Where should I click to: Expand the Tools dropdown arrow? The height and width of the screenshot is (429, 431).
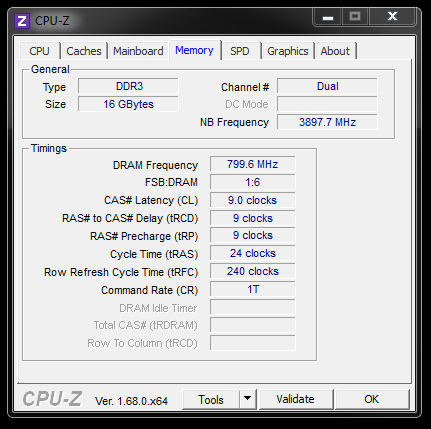[247, 399]
